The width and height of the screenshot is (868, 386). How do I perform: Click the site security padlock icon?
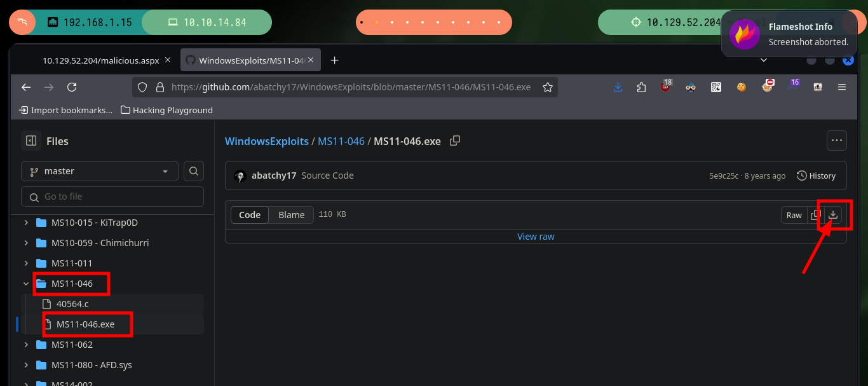tap(159, 87)
